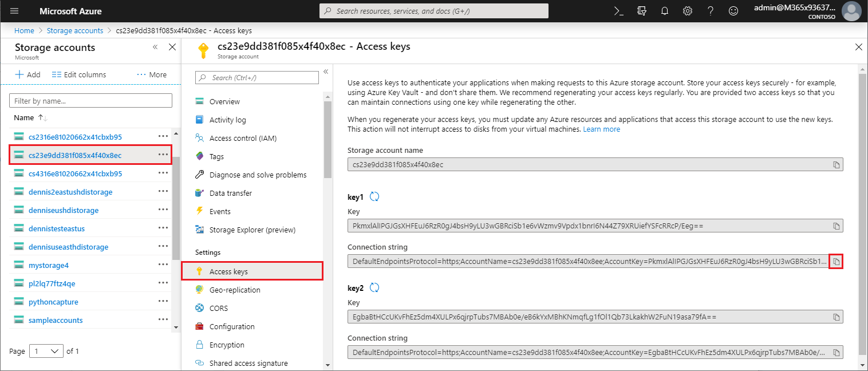
Task: Select Storage Explorer (preview) menu item
Action: [x=252, y=230]
